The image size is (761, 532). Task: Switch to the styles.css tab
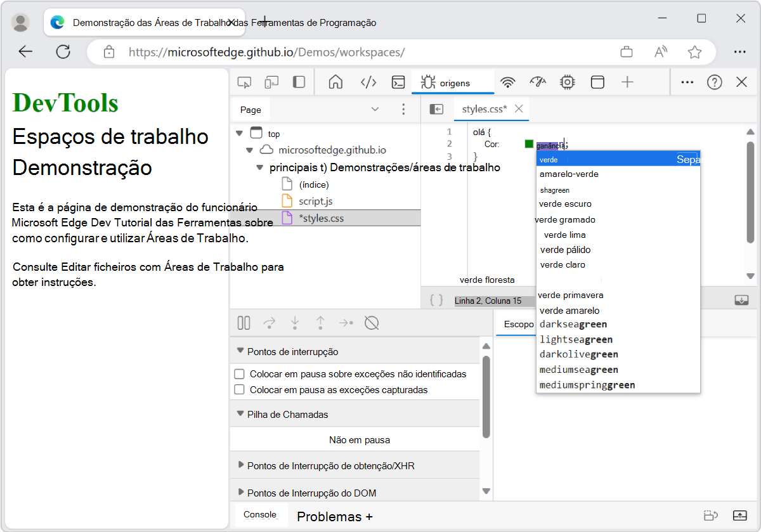[486, 108]
